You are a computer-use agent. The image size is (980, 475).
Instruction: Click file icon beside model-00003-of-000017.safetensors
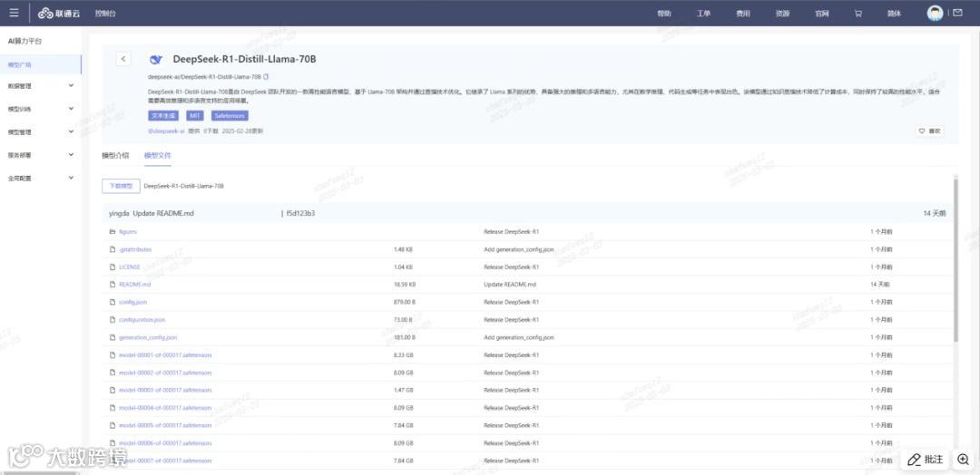pos(113,390)
